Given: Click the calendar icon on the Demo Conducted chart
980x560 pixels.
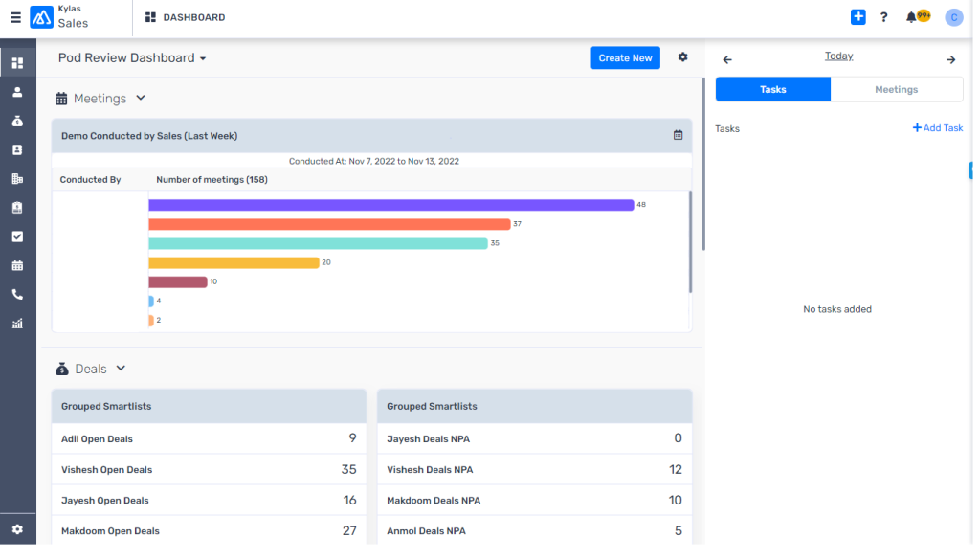Looking at the screenshot, I should [x=678, y=136].
